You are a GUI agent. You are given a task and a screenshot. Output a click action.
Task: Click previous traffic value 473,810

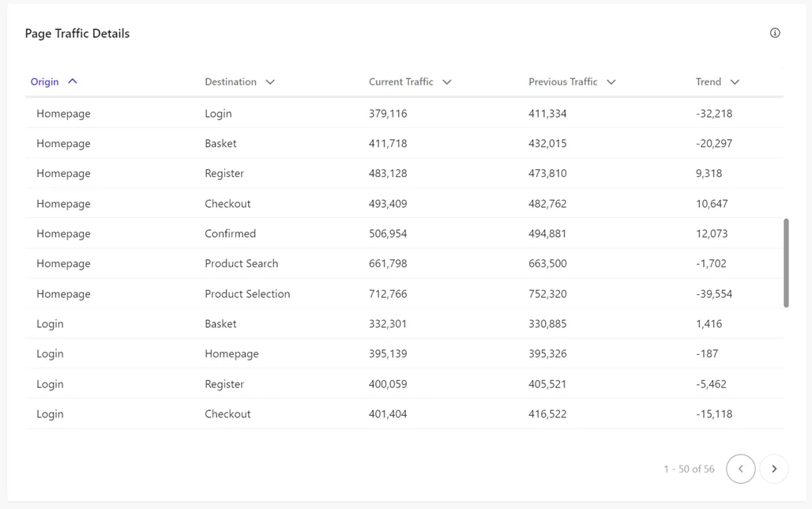[x=547, y=174]
